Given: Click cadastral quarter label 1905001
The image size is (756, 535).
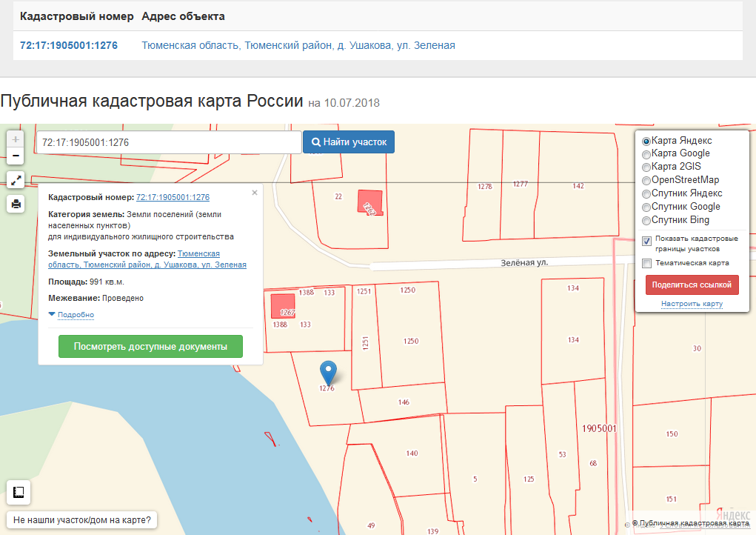Looking at the screenshot, I should point(599,428).
